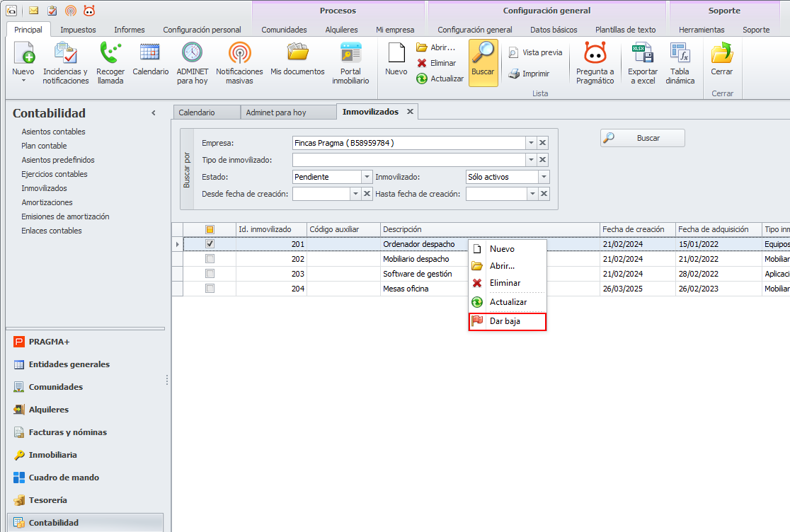Image resolution: width=790 pixels, height=532 pixels.
Task: Click the Tipo de inmovilizado field
Action: [x=408, y=160]
